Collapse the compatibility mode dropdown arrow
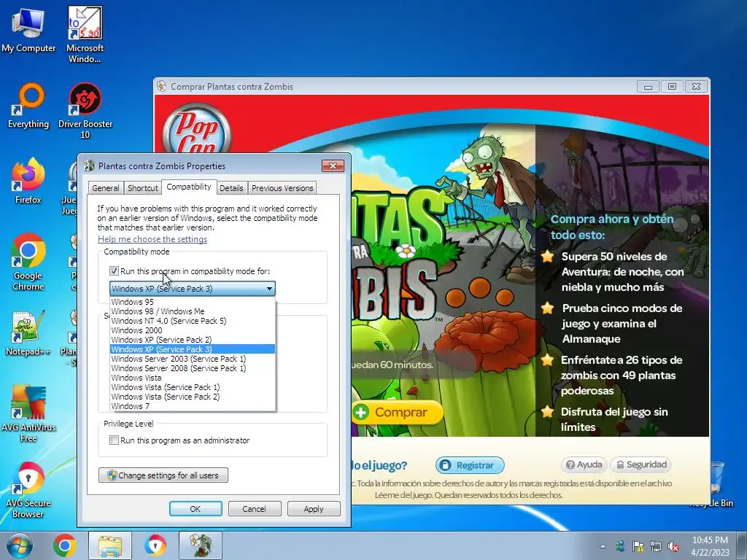Screen dimensions: 747x560 click(x=270, y=289)
